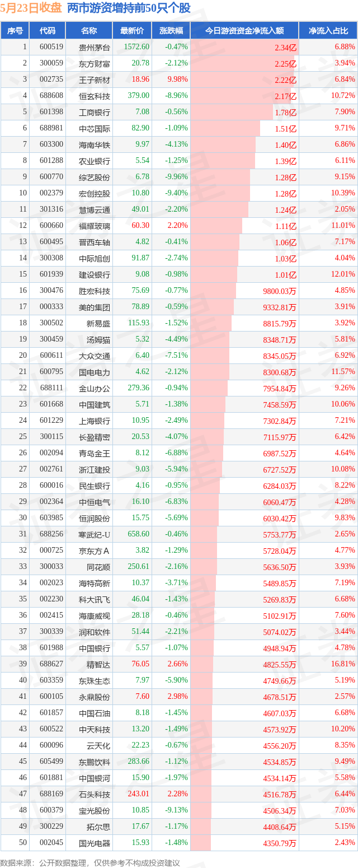
Task: Click the stock name 海康威视
Action: click(x=95, y=615)
